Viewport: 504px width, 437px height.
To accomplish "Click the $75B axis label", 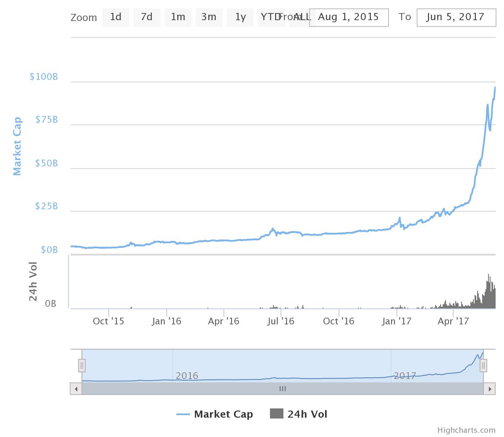I will point(47,120).
